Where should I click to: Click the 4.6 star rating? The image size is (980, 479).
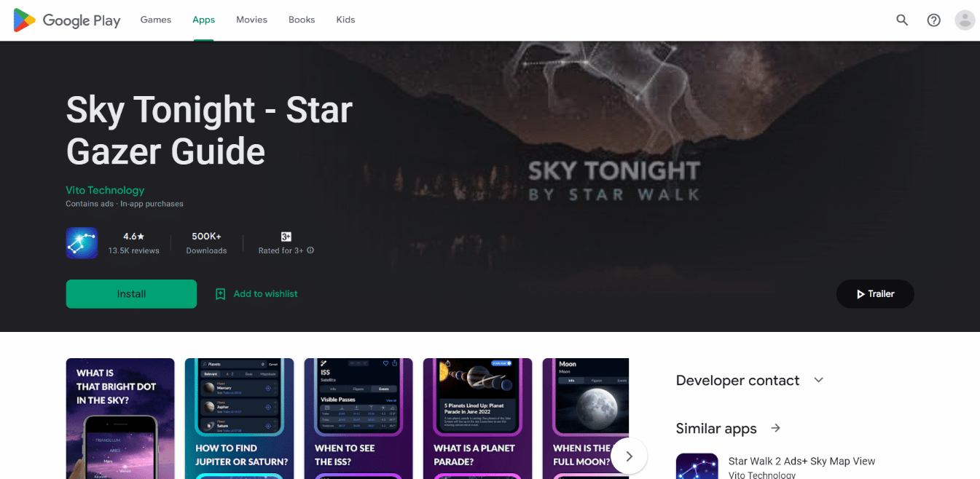coord(133,237)
